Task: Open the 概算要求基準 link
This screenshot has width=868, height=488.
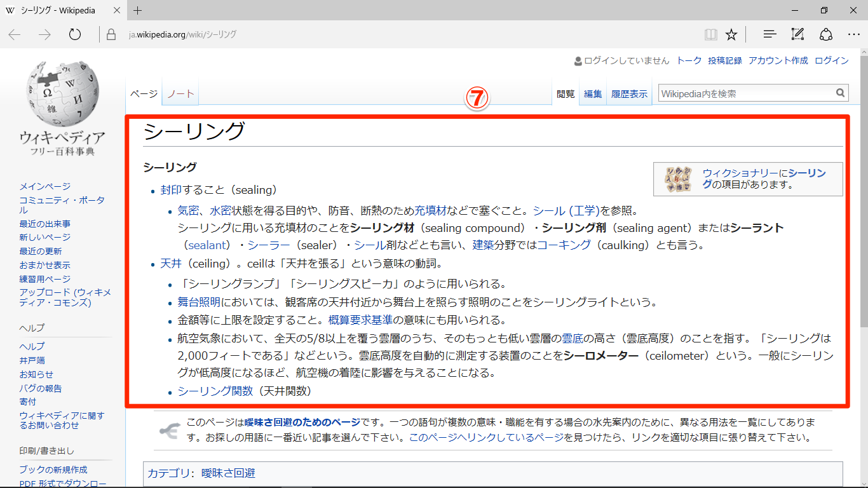Action: [x=360, y=320]
